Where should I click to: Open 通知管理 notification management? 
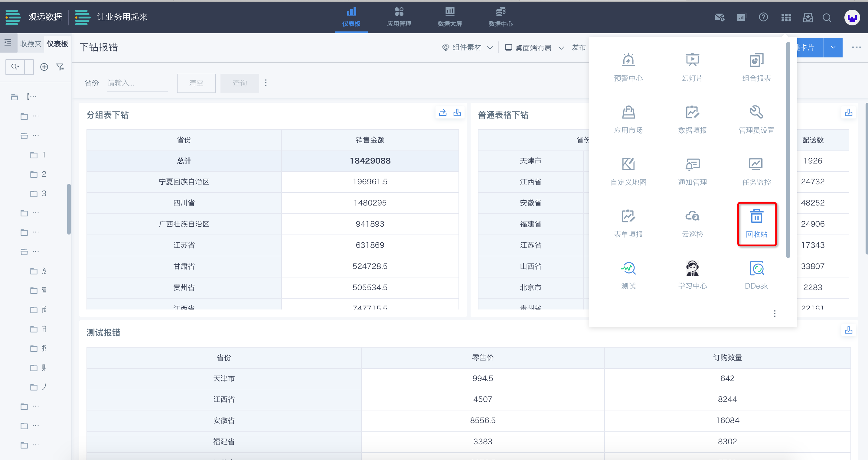tap(692, 172)
